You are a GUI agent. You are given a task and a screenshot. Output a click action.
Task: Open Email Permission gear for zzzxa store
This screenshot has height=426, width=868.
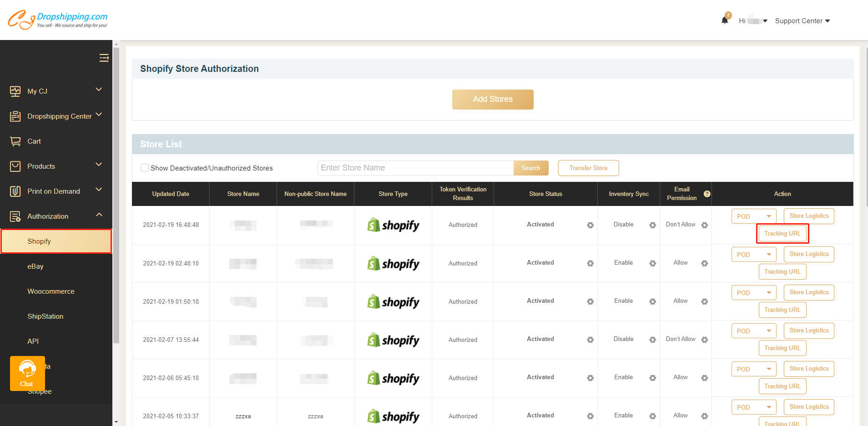point(705,416)
